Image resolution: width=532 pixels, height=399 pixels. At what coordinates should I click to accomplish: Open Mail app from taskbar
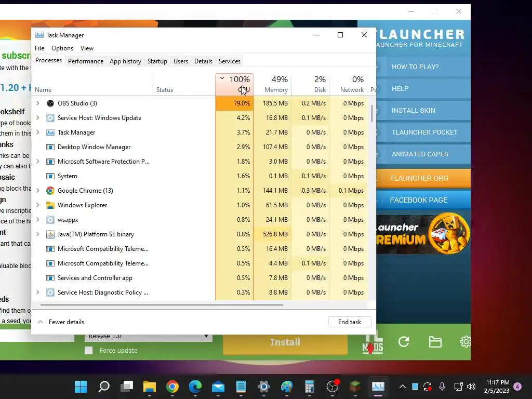218,387
